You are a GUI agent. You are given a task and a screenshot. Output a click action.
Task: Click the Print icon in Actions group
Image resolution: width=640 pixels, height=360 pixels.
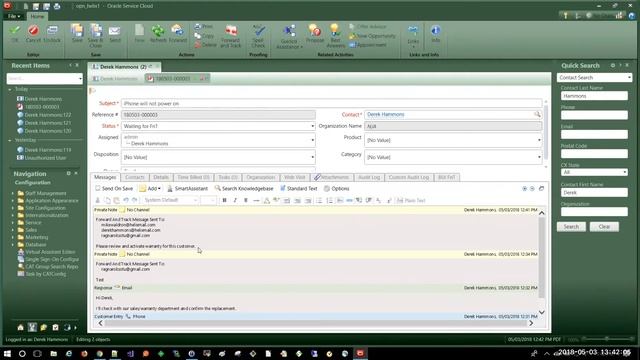(204, 27)
